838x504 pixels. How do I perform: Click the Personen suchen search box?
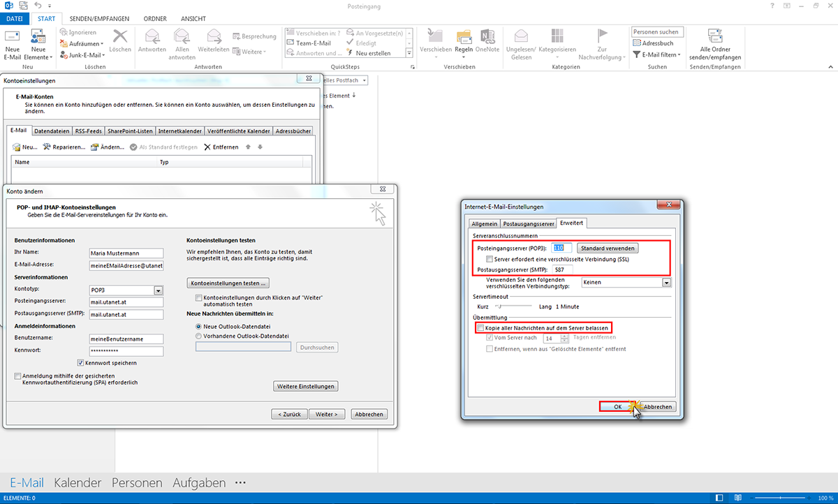[x=658, y=32]
